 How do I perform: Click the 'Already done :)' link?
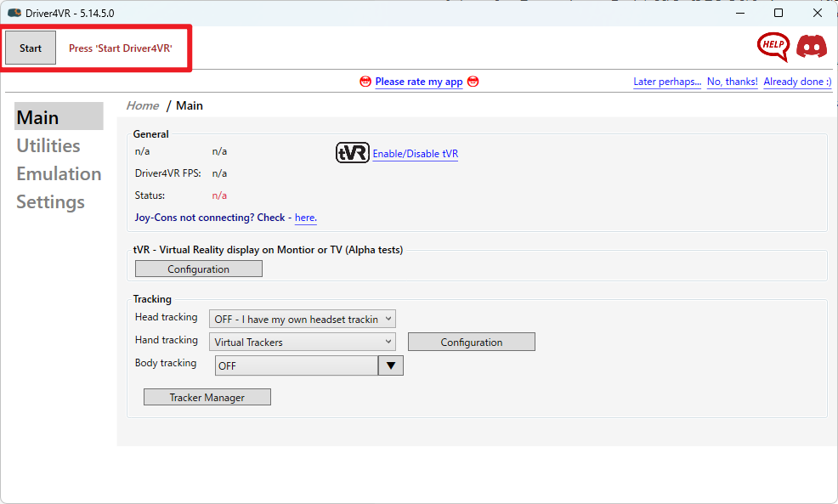(797, 82)
